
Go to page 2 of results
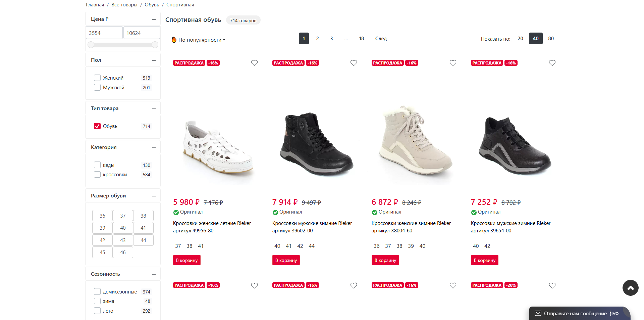point(317,39)
